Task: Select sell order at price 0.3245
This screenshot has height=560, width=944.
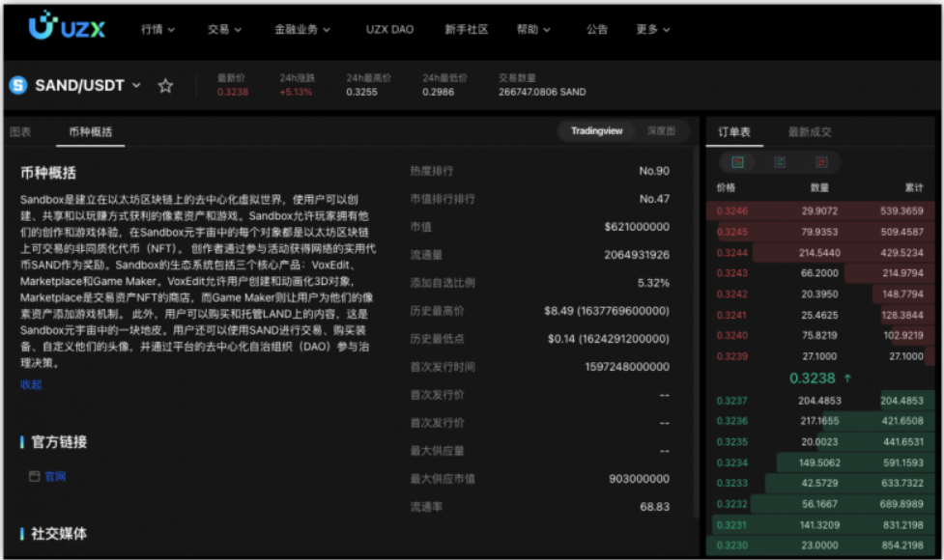Action: 820,232
